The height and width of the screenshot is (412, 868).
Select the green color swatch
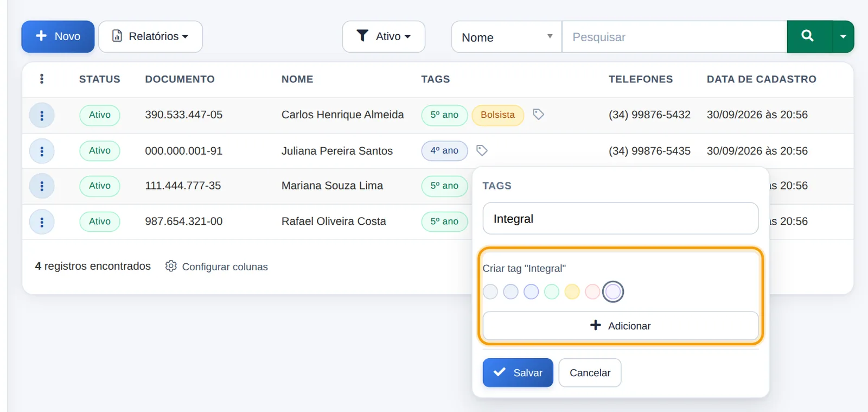click(x=552, y=292)
